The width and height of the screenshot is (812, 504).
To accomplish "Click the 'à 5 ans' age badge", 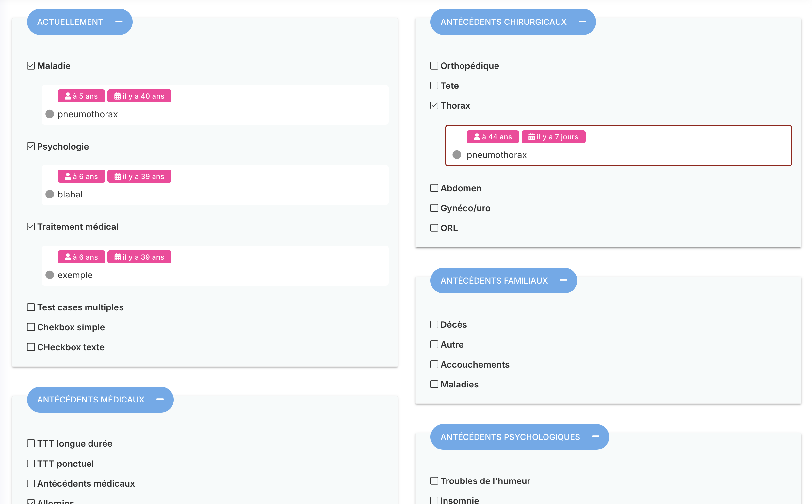I will coord(81,96).
